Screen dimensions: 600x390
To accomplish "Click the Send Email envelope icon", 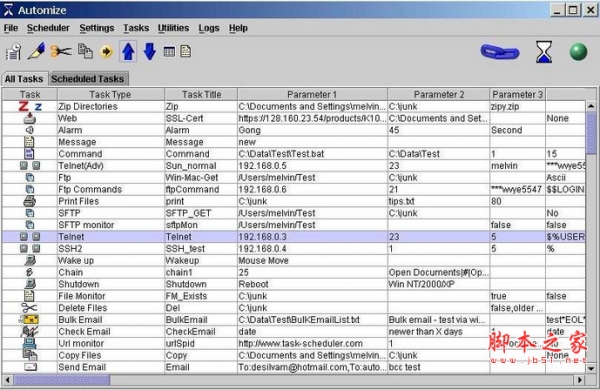I will (x=30, y=367).
